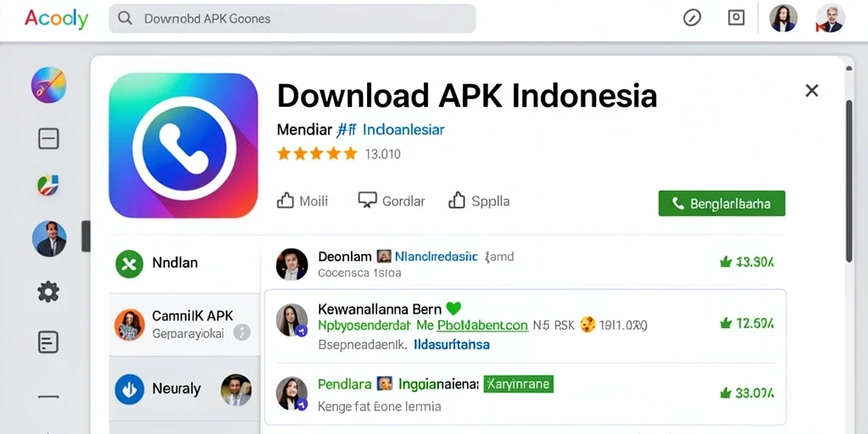
Task: Open the Indoanlesiar developer link
Action: [x=403, y=130]
